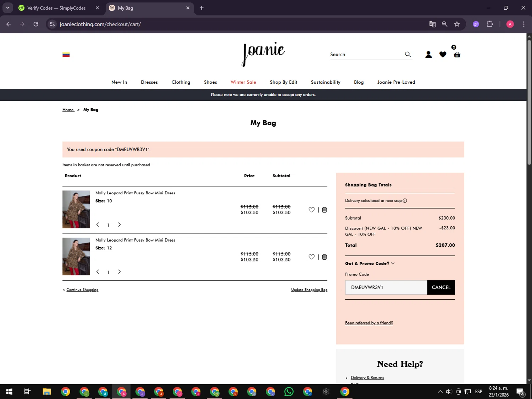The image size is (532, 399).
Task: Open the Windows notification center
Action: coord(521,392)
